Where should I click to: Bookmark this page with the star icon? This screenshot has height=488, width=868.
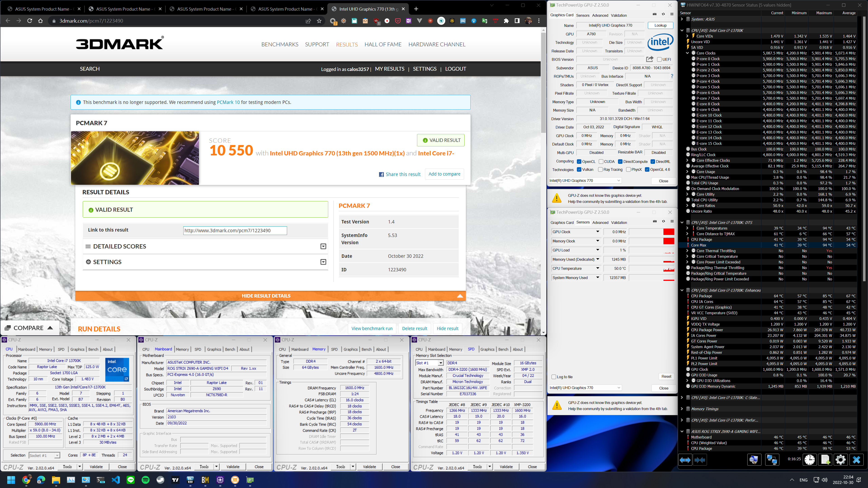pos(319,21)
